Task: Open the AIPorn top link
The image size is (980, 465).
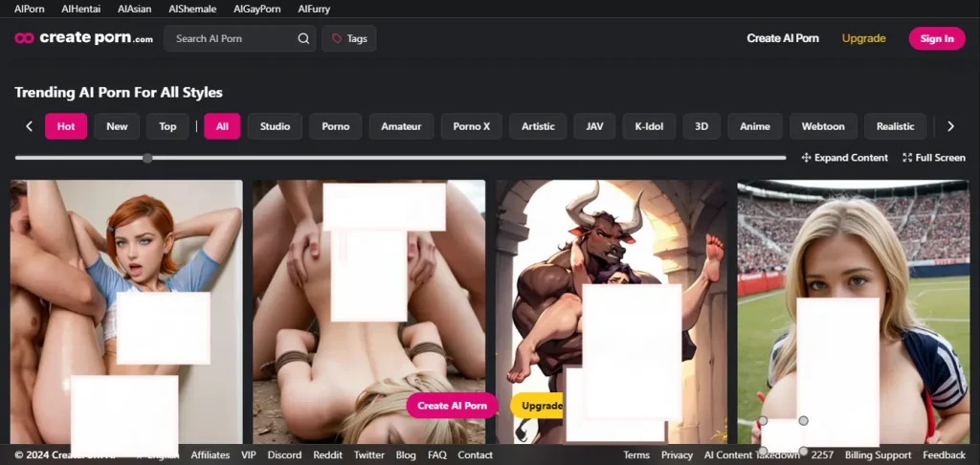Action: coord(30,9)
